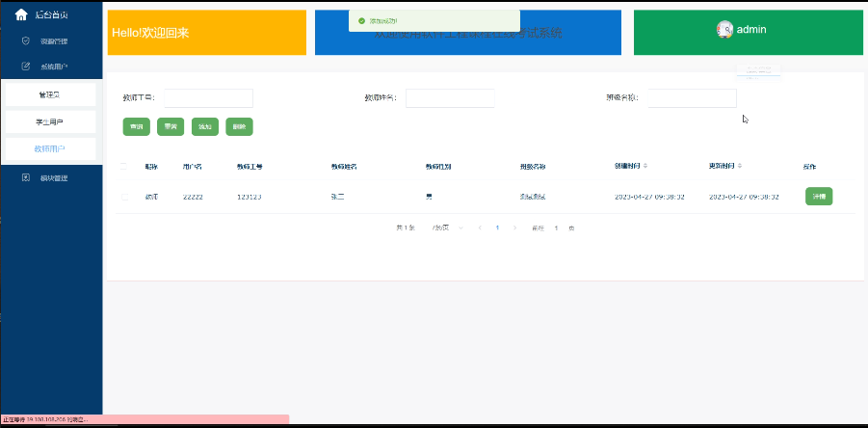Click the teacher number cell 123123
This screenshot has height=428, width=868.
[x=250, y=197]
